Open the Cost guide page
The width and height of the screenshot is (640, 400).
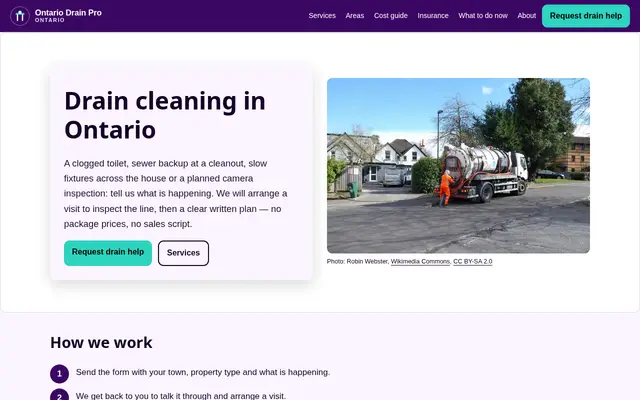tap(391, 16)
